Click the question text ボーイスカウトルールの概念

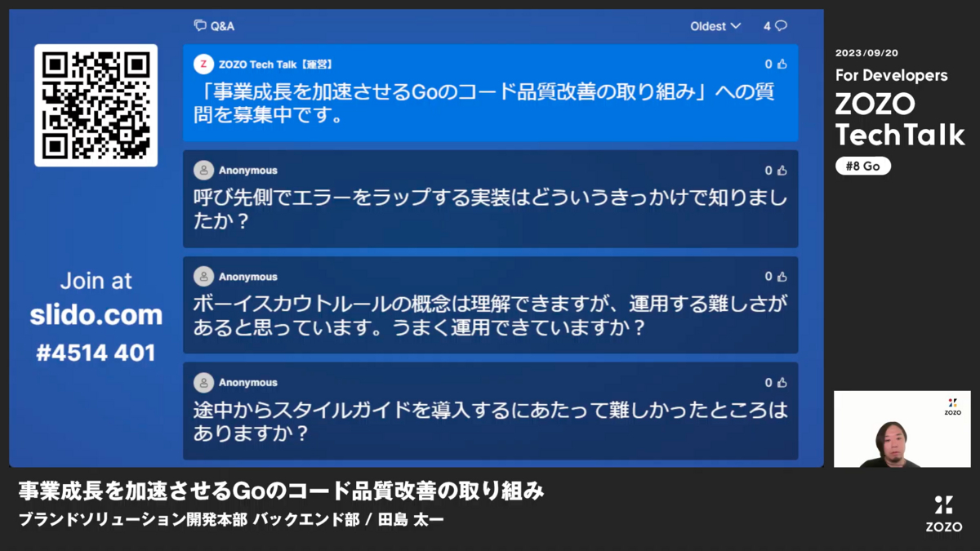[490, 316]
